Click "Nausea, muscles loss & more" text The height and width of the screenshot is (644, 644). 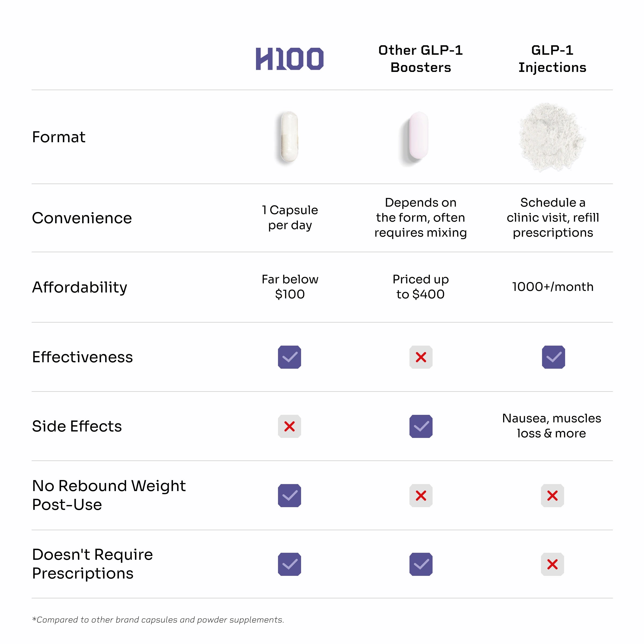pyautogui.click(x=552, y=426)
